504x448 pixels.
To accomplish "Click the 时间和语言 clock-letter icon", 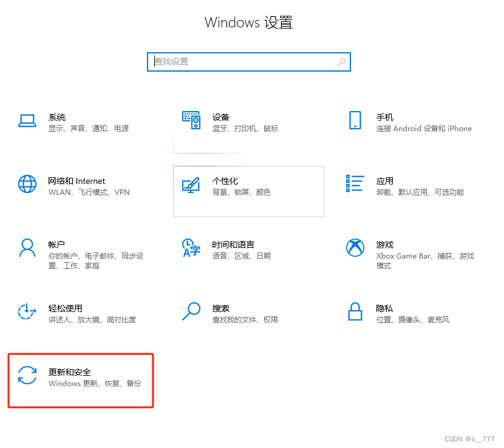I will click(x=191, y=248).
